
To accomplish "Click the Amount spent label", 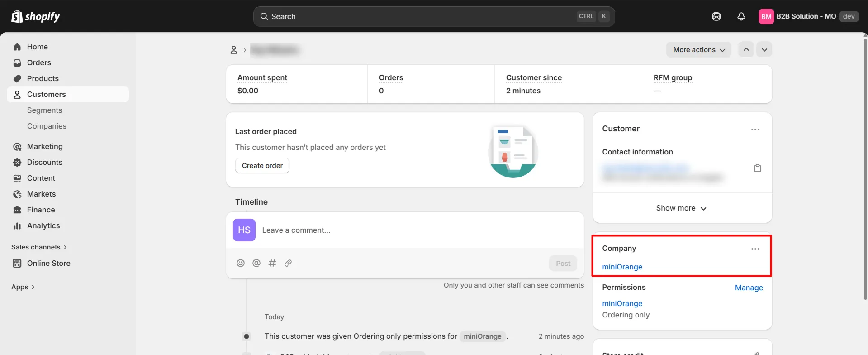I will point(262,78).
